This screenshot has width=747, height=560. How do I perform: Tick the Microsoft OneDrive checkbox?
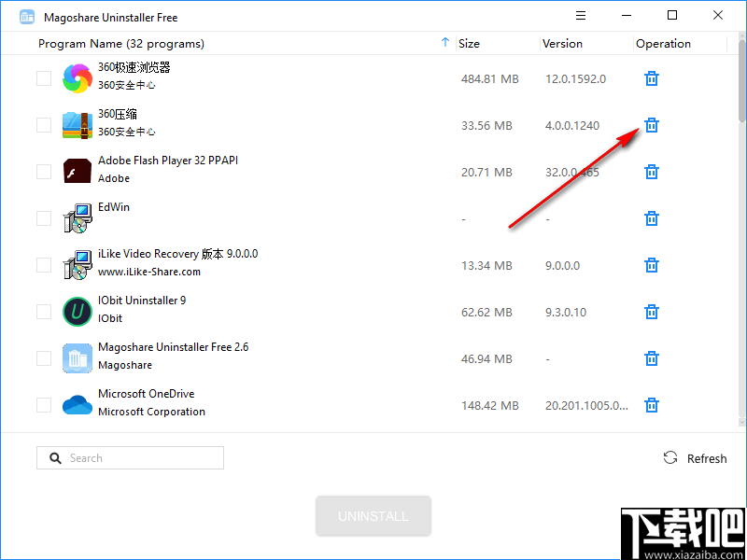43,404
